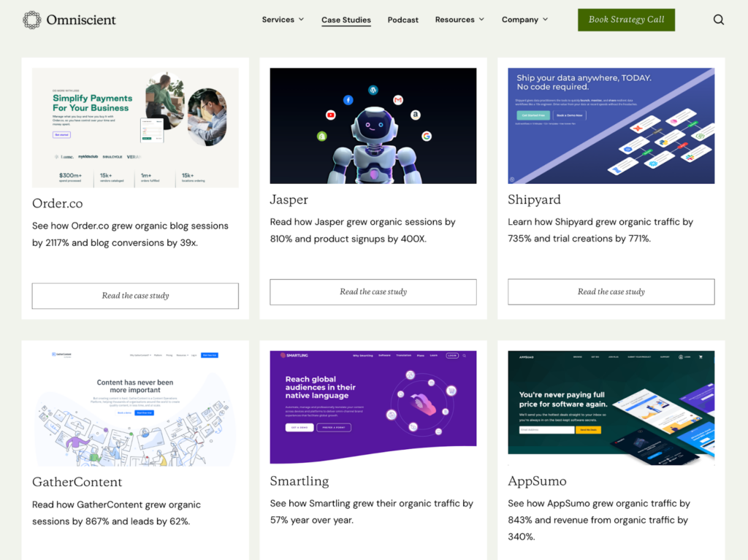Image resolution: width=748 pixels, height=560 pixels.
Task: Click the Book Strategy Call button
Action: [626, 20]
